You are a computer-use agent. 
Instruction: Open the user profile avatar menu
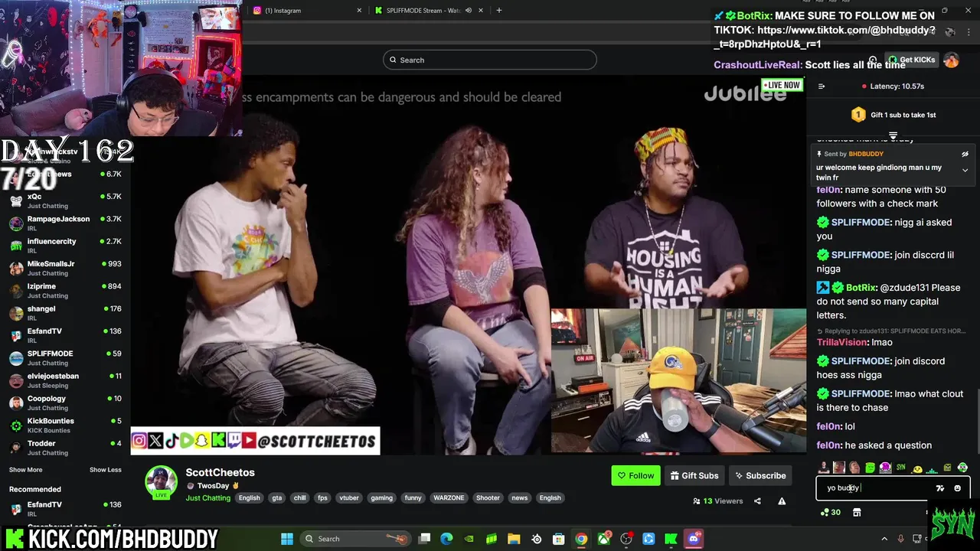click(x=951, y=60)
